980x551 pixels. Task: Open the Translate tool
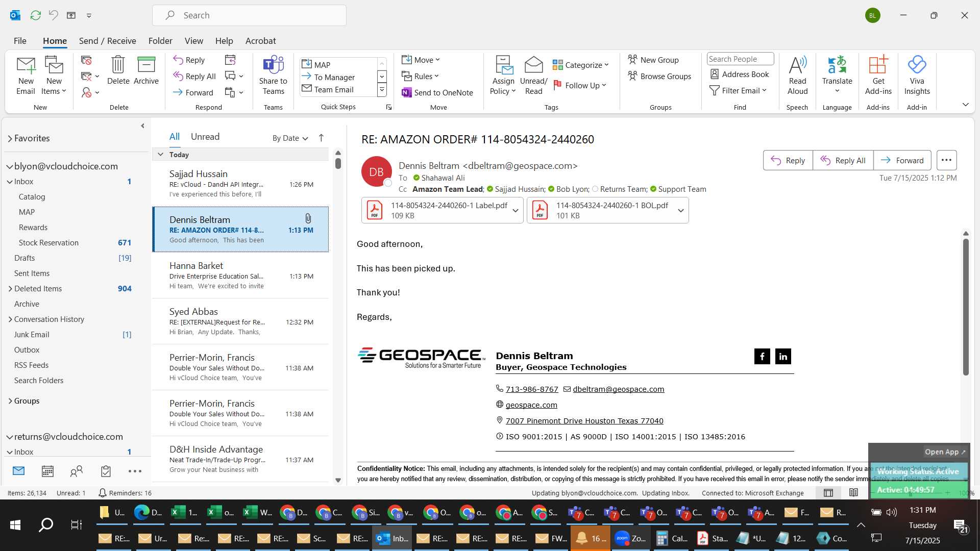[837, 76]
